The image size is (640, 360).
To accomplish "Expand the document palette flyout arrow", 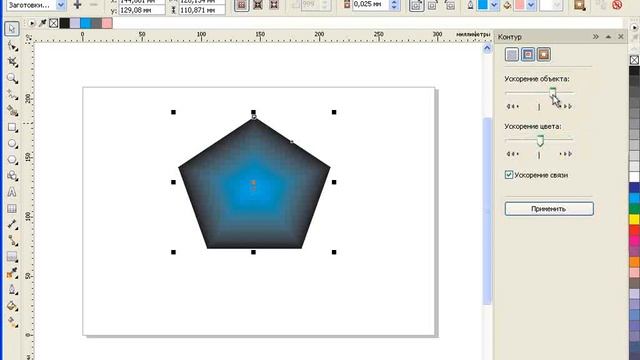I will pyautogui.click(x=32, y=23).
